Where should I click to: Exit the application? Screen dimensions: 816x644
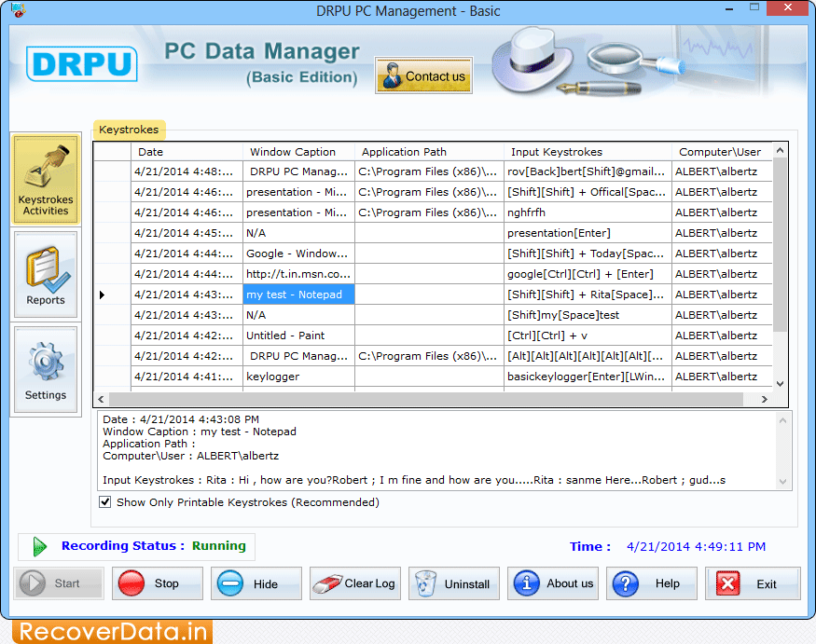753,583
